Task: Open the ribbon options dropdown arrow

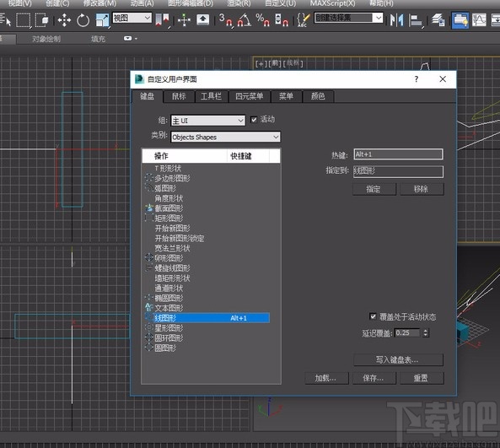Action: (x=131, y=39)
